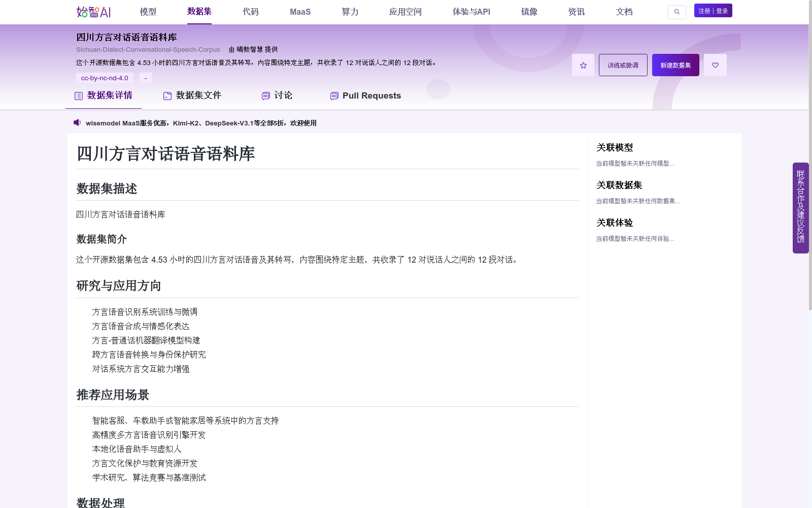Click the speech bubble icon on 讨论 tab
This screenshot has width=812, height=508.
click(x=265, y=96)
